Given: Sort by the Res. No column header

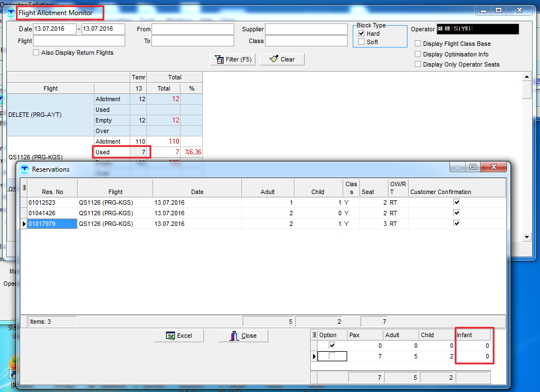Looking at the screenshot, I should [x=52, y=192].
